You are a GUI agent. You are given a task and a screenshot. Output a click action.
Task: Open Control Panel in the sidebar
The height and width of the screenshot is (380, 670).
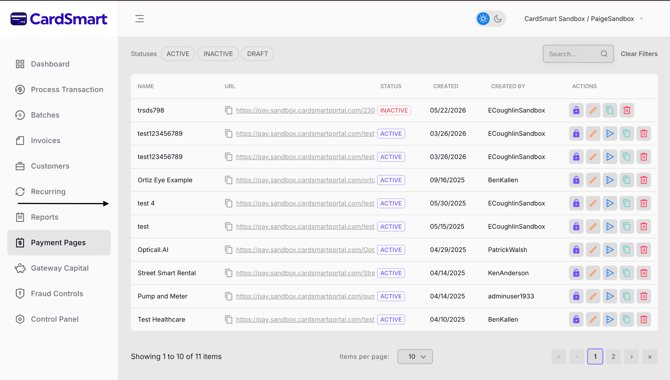tap(59, 319)
